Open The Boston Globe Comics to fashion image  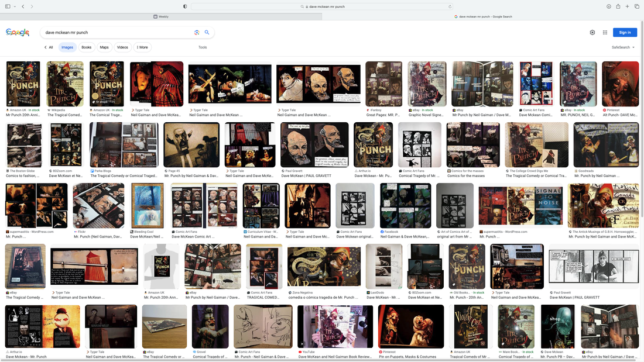(x=24, y=145)
